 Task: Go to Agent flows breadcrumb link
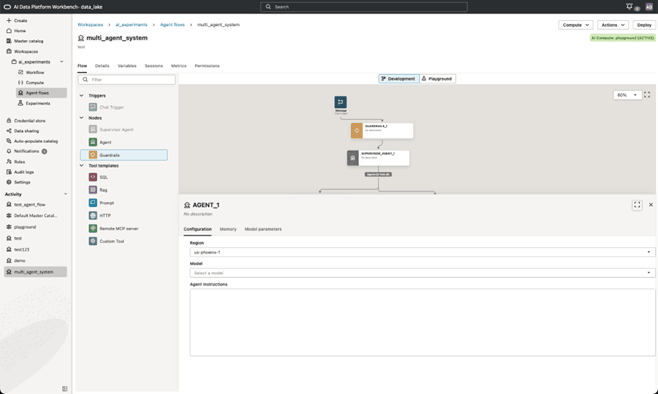pyautogui.click(x=172, y=25)
